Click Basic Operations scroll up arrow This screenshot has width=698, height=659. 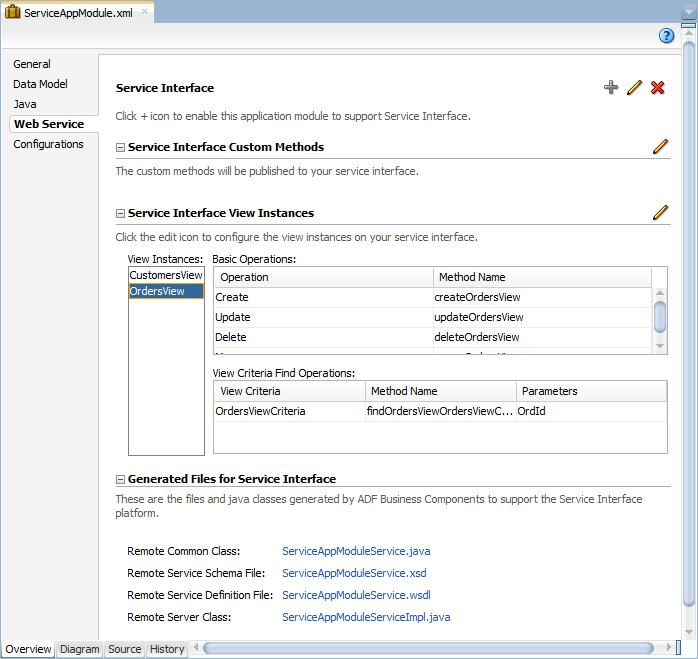[x=660, y=293]
